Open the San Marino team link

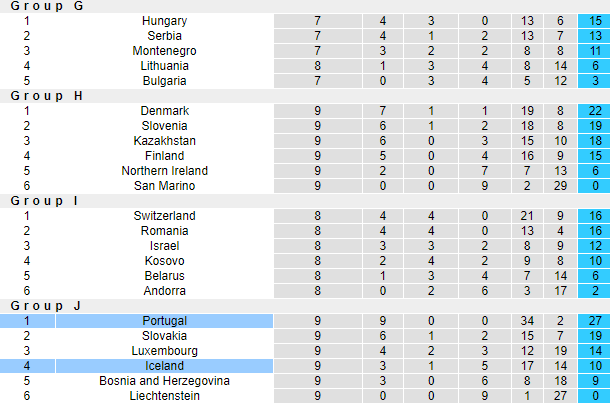(164, 186)
